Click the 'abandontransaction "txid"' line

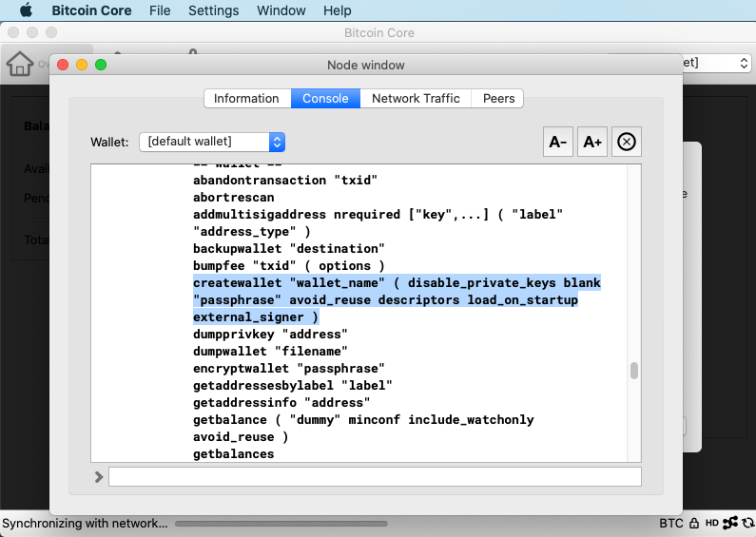(x=285, y=181)
